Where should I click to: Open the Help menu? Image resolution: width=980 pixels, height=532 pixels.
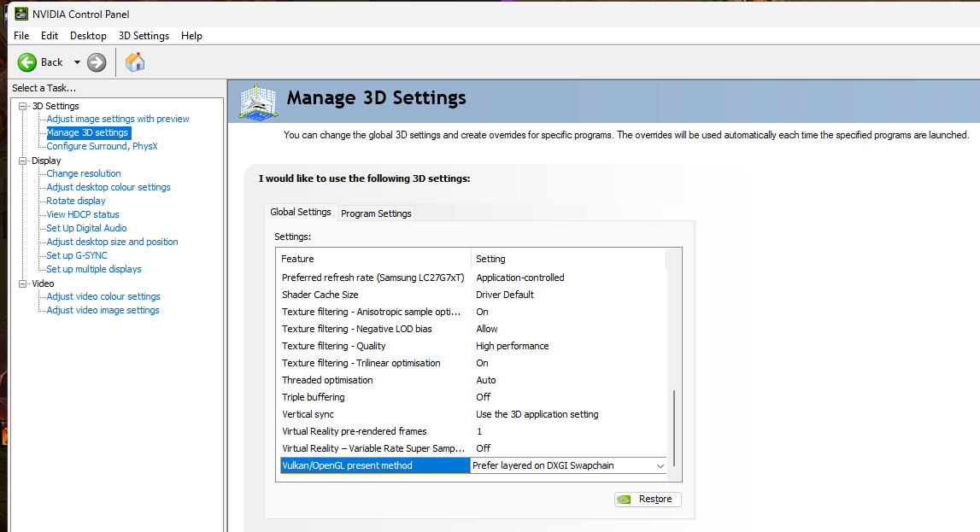[x=191, y=36]
